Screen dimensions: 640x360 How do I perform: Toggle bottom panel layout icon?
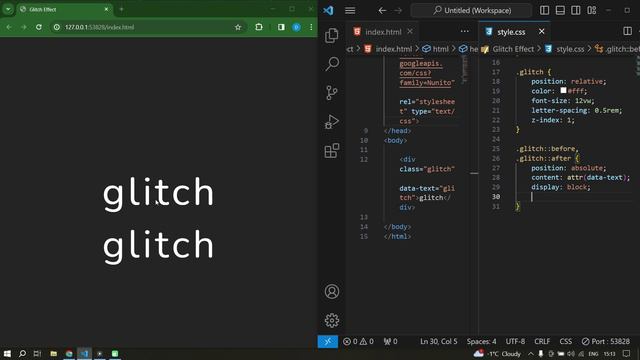click(560, 10)
